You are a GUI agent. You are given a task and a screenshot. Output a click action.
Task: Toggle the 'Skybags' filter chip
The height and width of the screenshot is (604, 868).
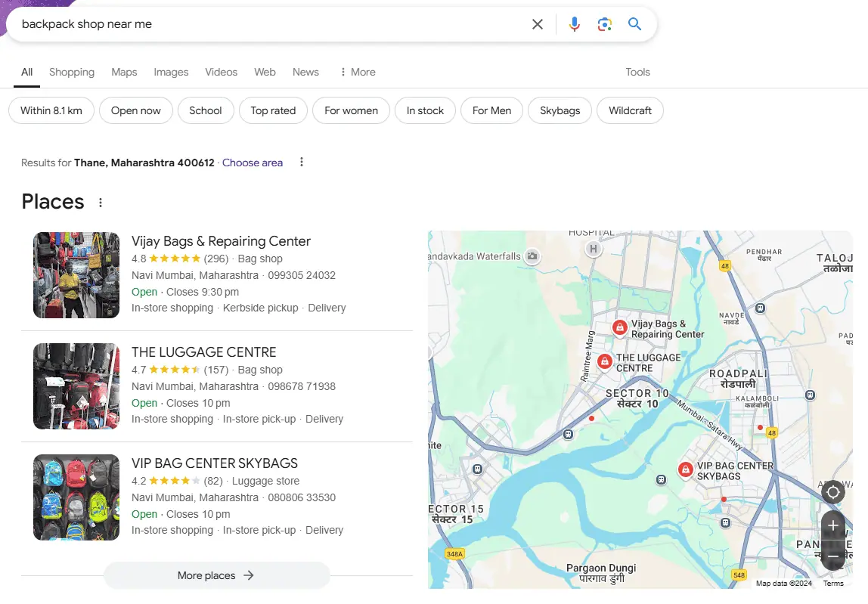560,110
